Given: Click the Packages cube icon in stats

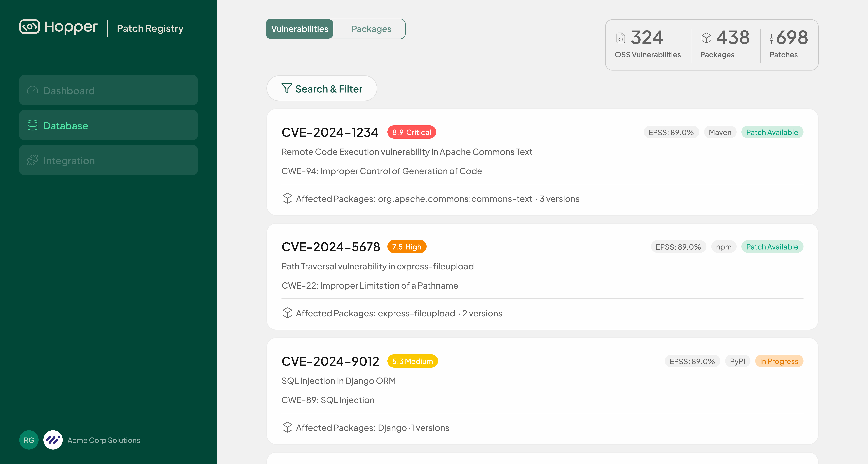Looking at the screenshot, I should [x=706, y=38].
